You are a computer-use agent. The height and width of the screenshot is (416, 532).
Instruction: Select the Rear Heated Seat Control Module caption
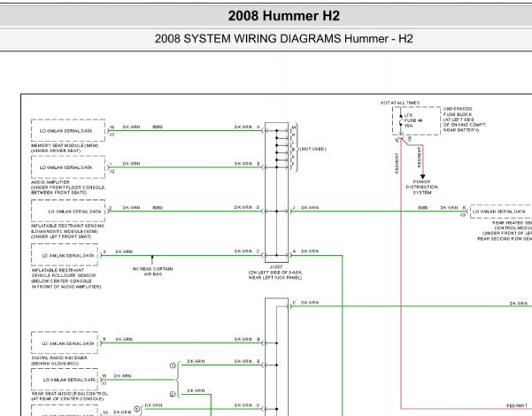click(505, 231)
